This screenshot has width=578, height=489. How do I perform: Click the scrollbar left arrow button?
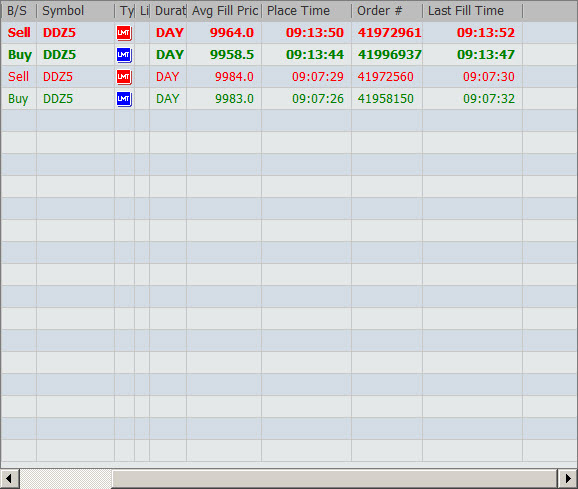(10, 479)
